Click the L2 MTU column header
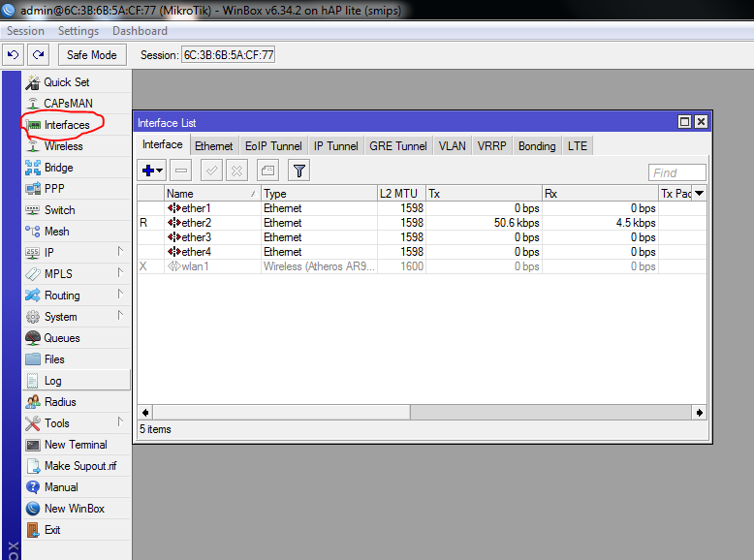Image resolution: width=754 pixels, height=560 pixels. (401, 193)
